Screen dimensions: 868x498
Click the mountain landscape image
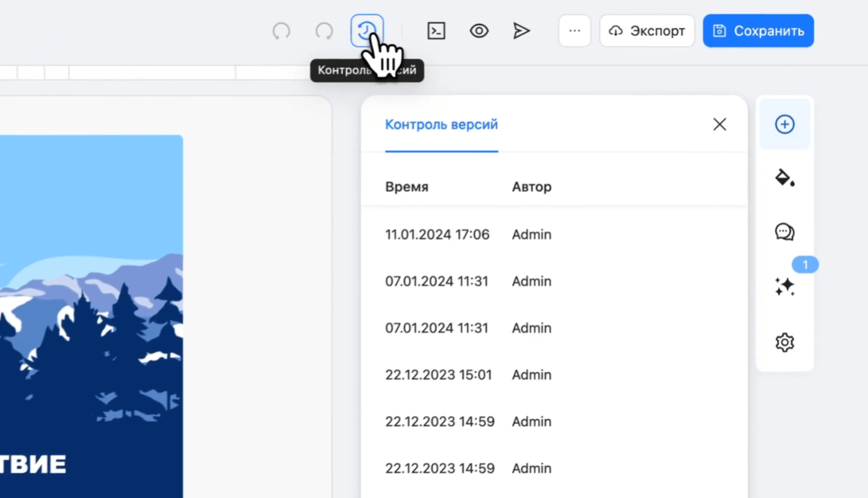coord(92,316)
